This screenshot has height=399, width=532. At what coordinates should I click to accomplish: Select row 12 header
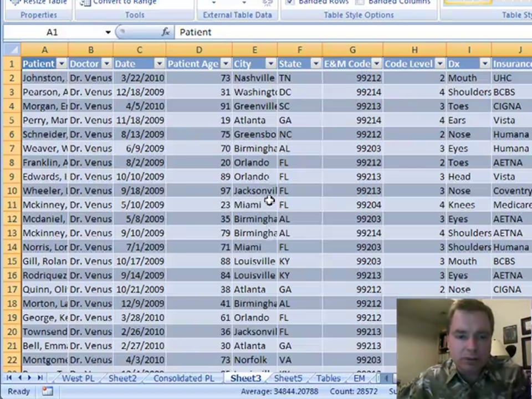pyautogui.click(x=12, y=219)
